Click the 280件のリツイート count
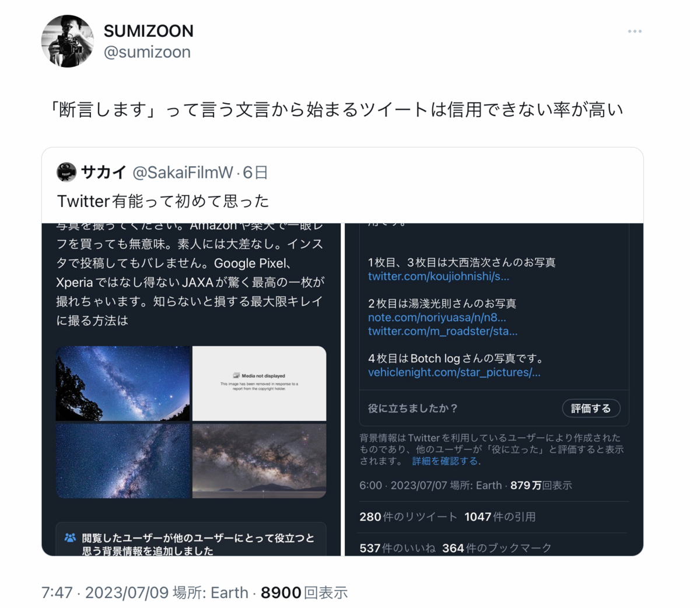 click(x=408, y=516)
